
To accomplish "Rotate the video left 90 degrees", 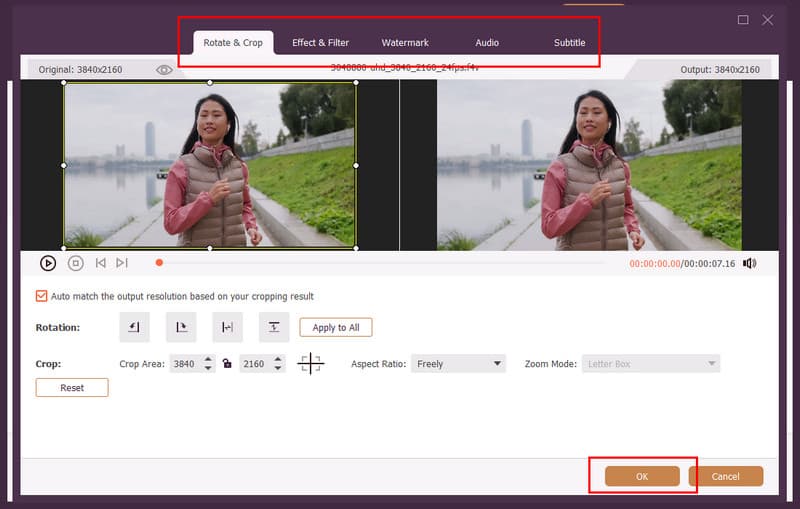I will click(x=134, y=327).
